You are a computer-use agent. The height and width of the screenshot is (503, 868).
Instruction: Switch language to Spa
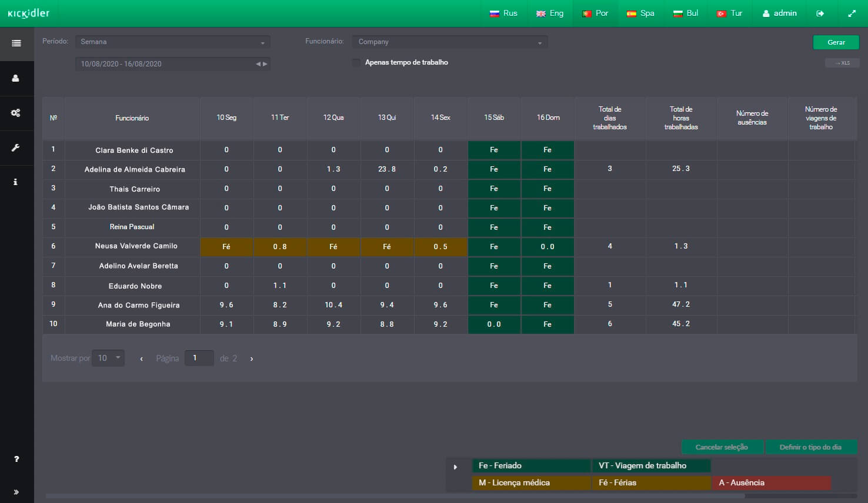point(640,14)
